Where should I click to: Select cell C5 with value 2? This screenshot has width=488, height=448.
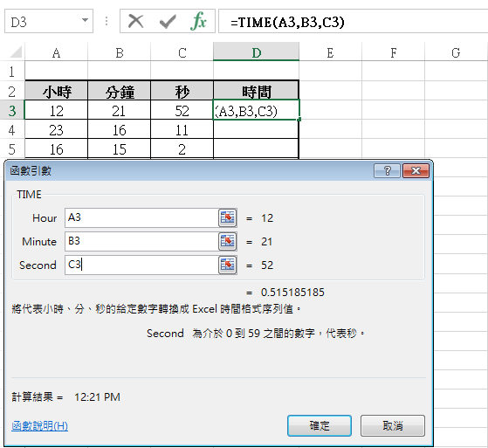pos(182,149)
